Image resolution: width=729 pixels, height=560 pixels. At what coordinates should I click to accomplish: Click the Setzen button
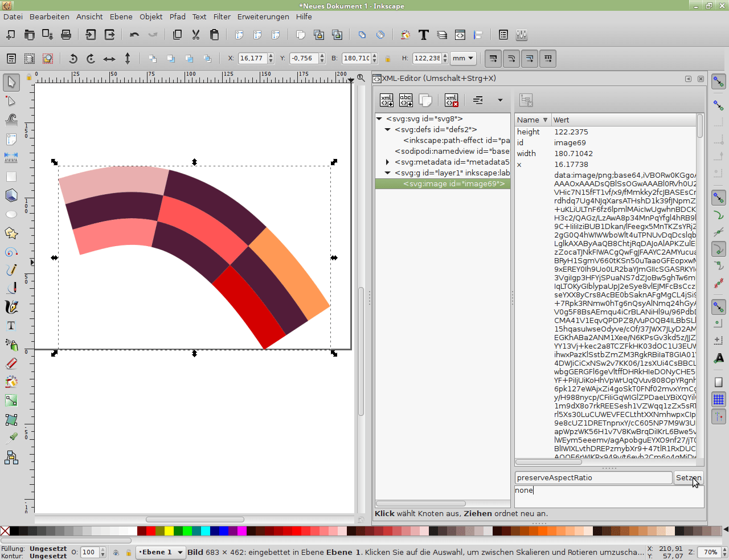[x=689, y=478]
